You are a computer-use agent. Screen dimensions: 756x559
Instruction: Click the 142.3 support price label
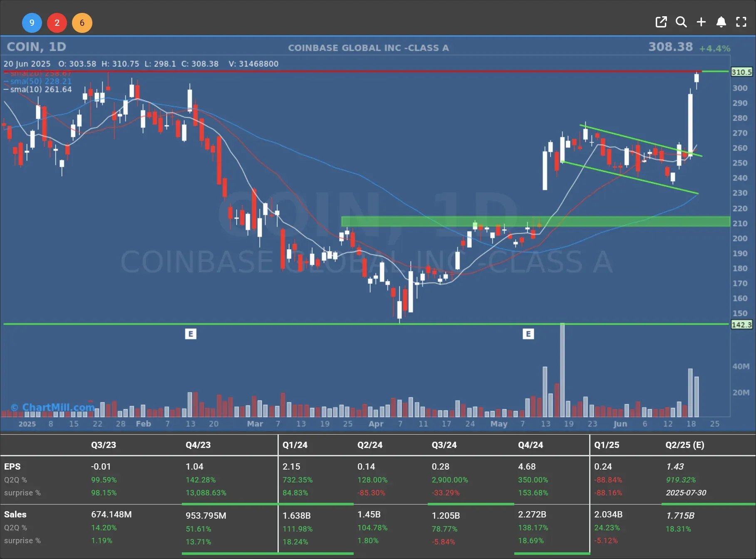coord(741,324)
